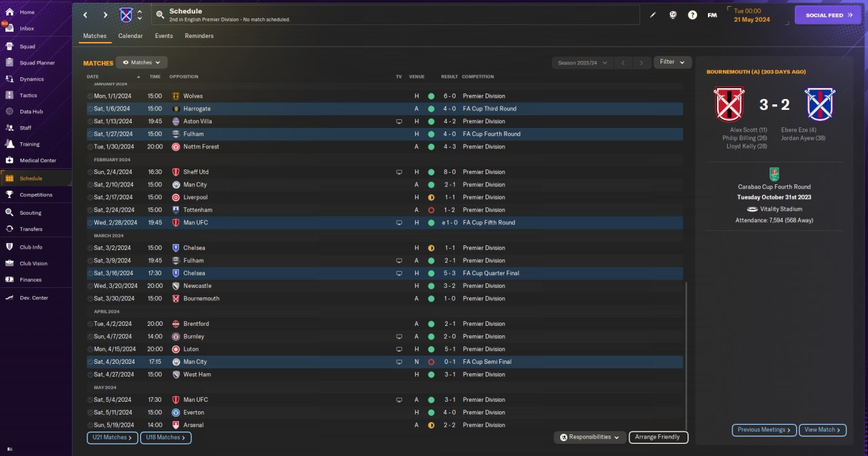Switch to the Events tab
The width and height of the screenshot is (868, 456).
click(163, 36)
